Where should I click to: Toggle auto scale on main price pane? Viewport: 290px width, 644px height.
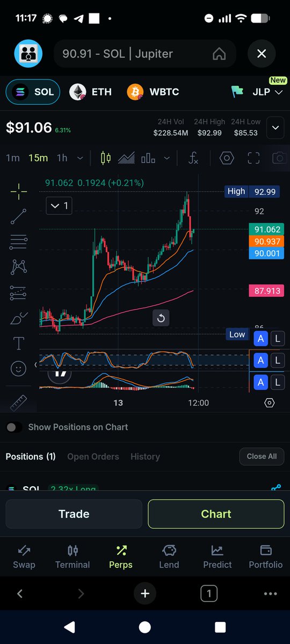pyautogui.click(x=261, y=339)
